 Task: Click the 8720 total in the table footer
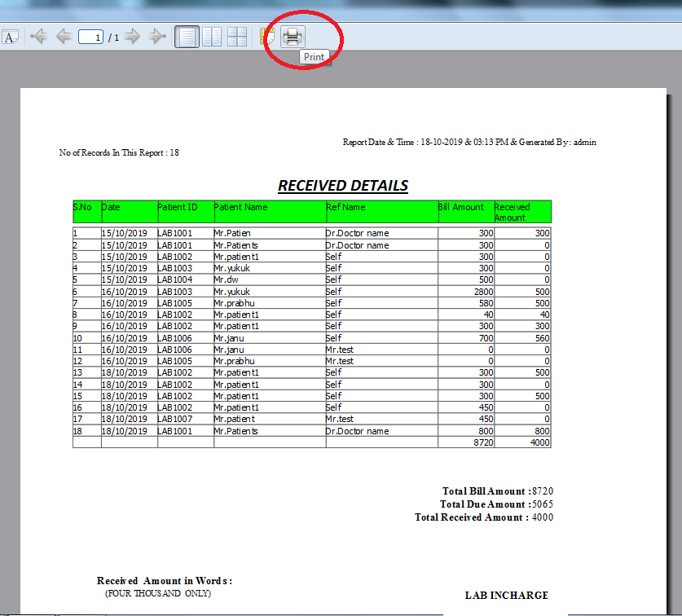pyautogui.click(x=483, y=442)
